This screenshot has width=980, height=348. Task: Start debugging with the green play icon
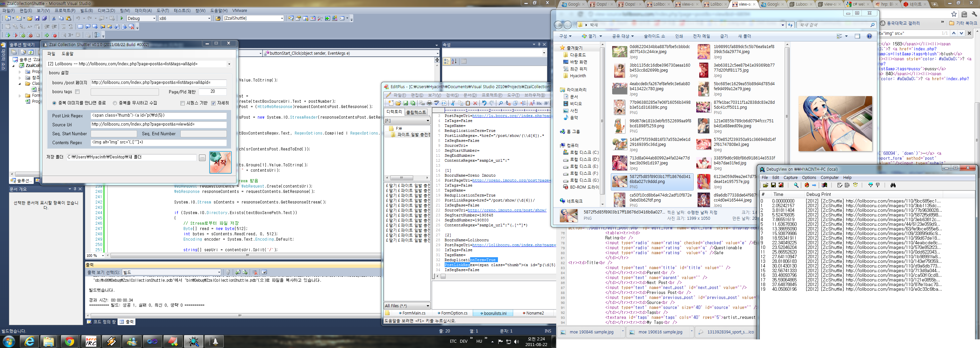pos(122,18)
